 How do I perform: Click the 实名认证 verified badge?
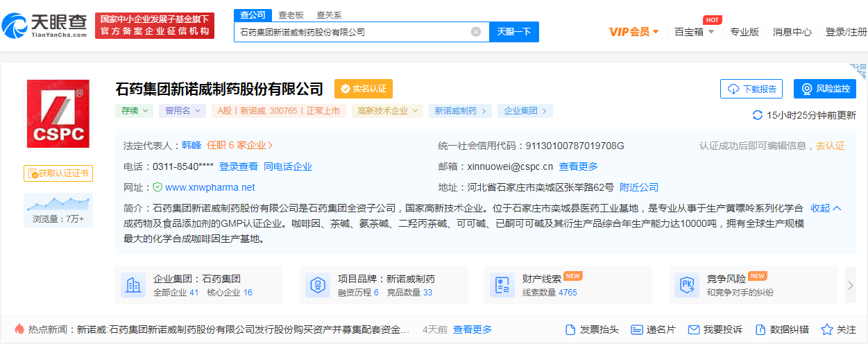tap(364, 89)
